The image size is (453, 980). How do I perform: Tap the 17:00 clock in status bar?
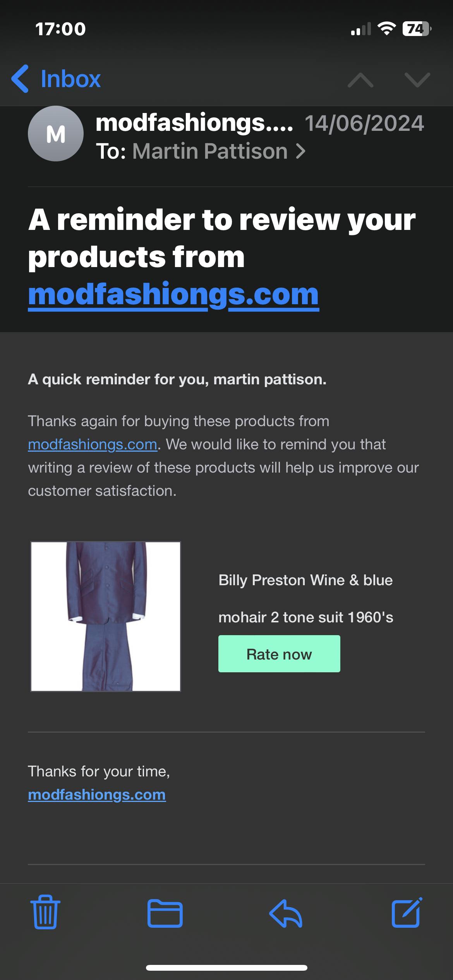[60, 29]
